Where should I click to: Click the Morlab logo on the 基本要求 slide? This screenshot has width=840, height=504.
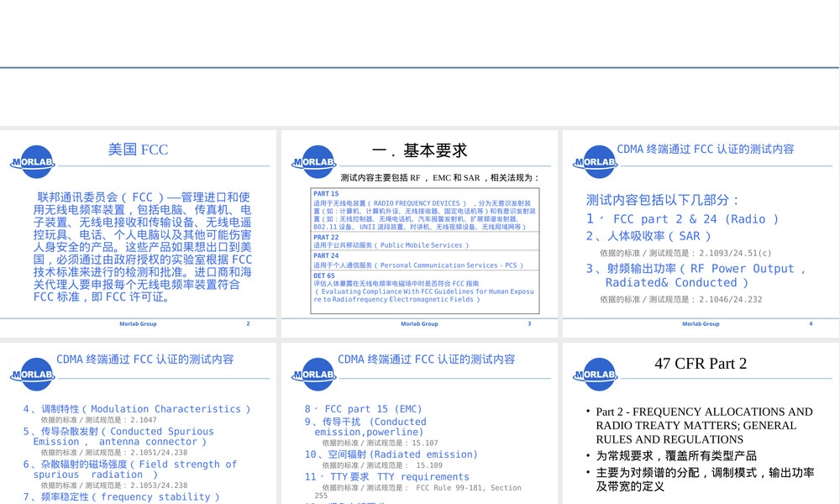tap(314, 162)
